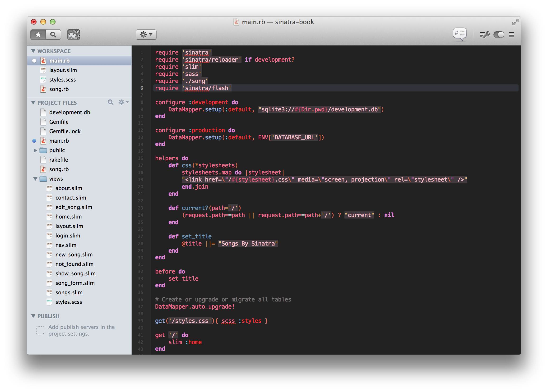Open the gear action dropdown in toolbar
Viewport: 548px width, 392px height.
146,35
